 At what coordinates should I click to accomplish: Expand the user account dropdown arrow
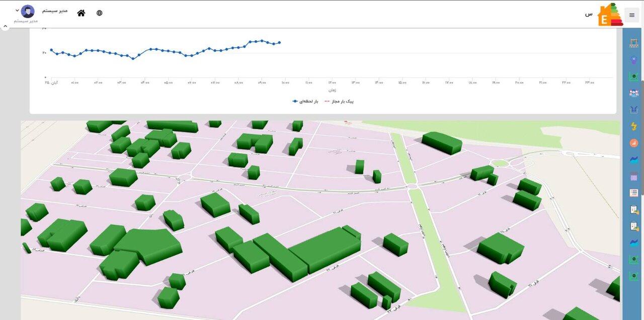coord(17,10)
